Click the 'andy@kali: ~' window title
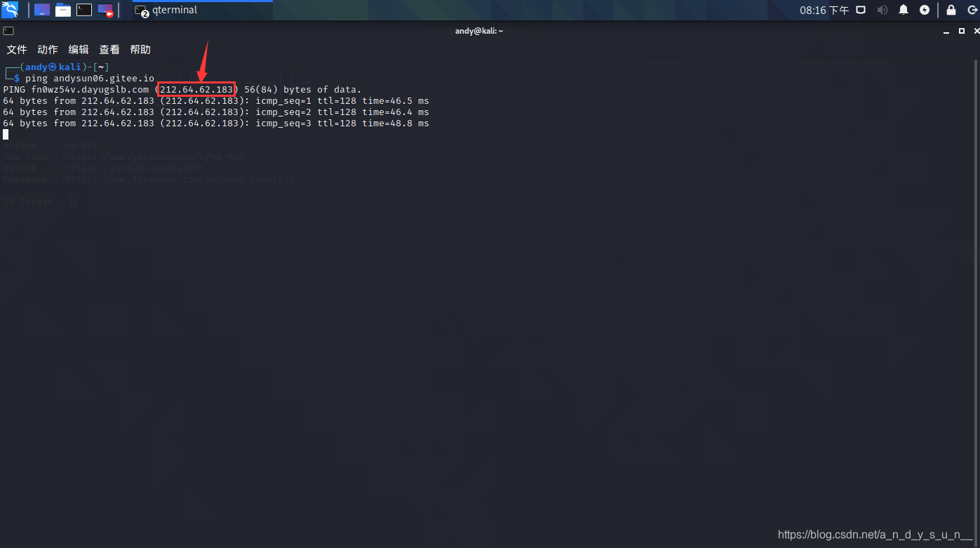The width and height of the screenshot is (980, 548). [479, 31]
